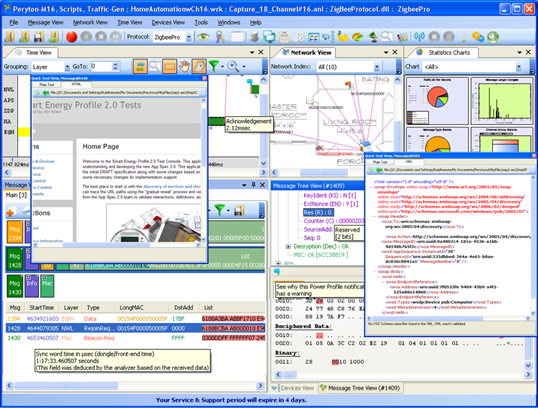Click the first folder icon in main toolbar
The width and height of the screenshot is (538, 408).
tap(10, 37)
